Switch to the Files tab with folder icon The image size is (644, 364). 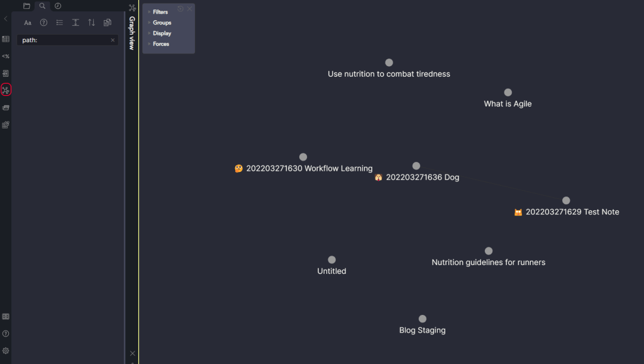tap(26, 6)
